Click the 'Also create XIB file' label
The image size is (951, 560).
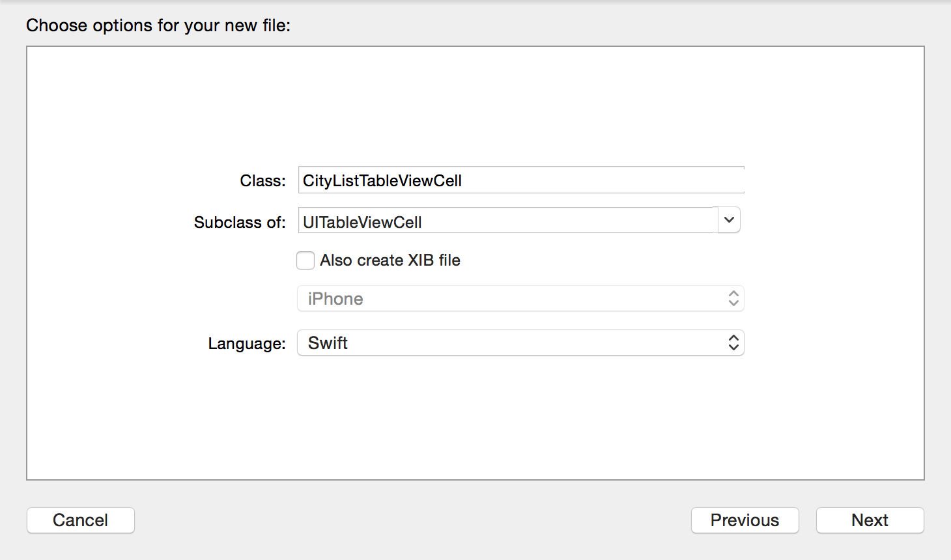390,260
